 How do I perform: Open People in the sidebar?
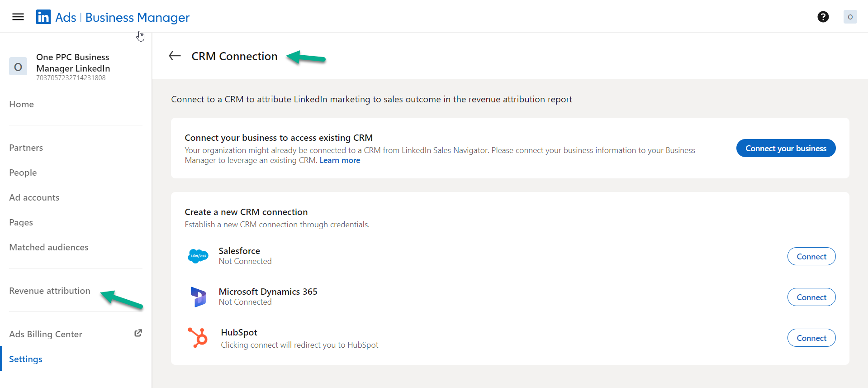pos(23,172)
